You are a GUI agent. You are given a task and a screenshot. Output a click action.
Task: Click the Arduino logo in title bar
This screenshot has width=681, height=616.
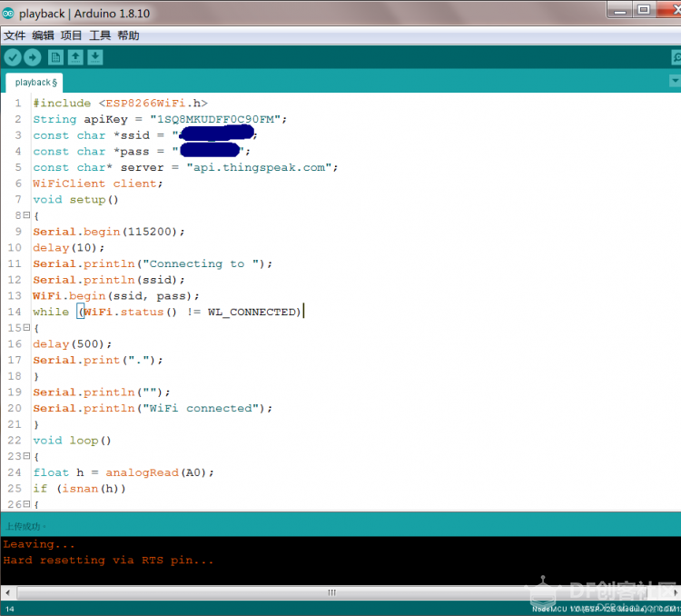click(8, 13)
